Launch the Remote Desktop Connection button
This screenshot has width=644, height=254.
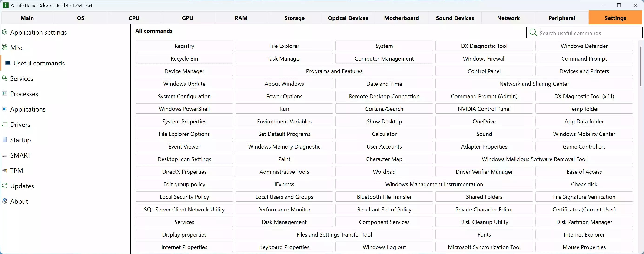pyautogui.click(x=384, y=96)
